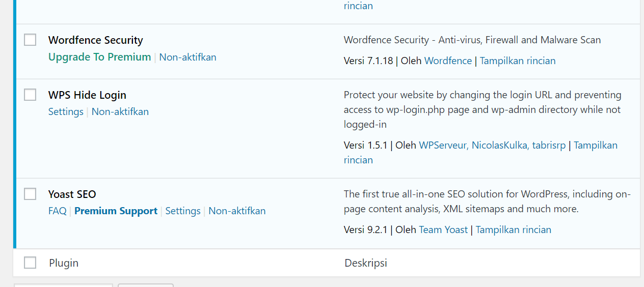This screenshot has width=644, height=287.
Task: Open WPS Hide Login Settings
Action: (x=66, y=111)
